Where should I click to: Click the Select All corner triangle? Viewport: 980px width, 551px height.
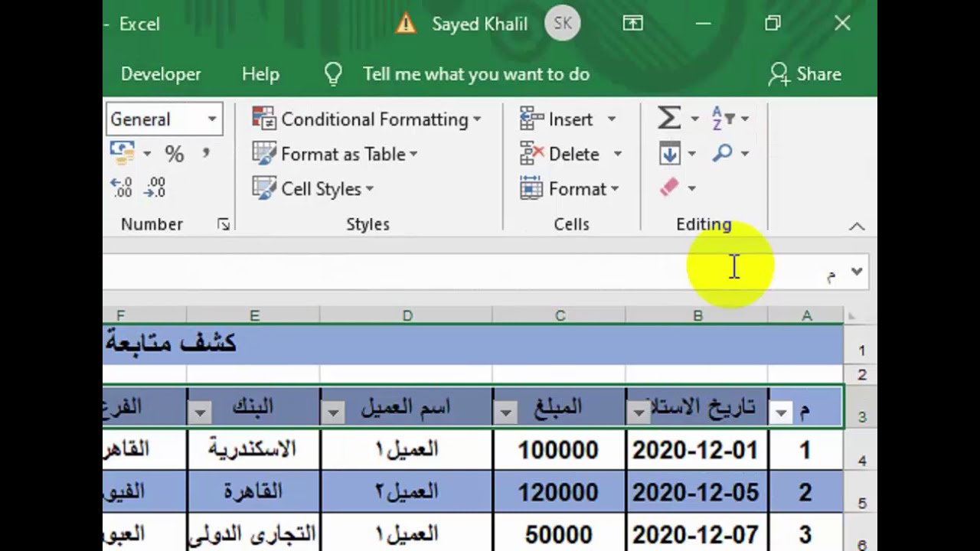click(x=852, y=315)
